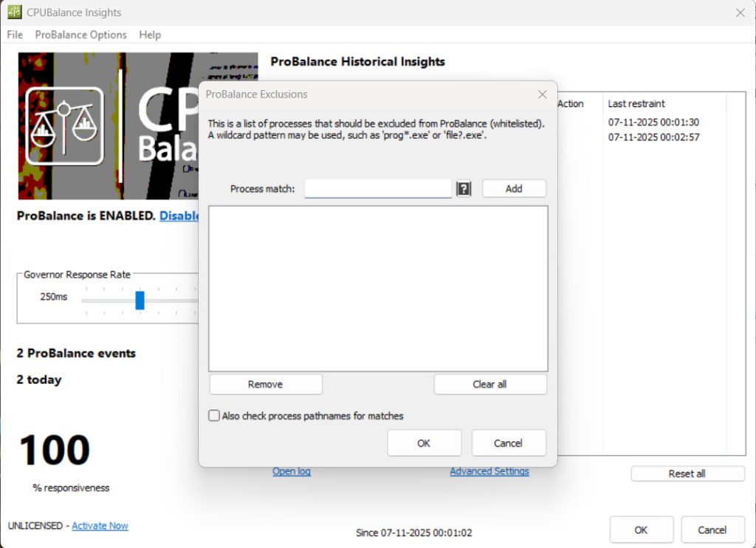Close the CPUBalance Insights window
This screenshot has height=548, width=756.
click(x=740, y=13)
